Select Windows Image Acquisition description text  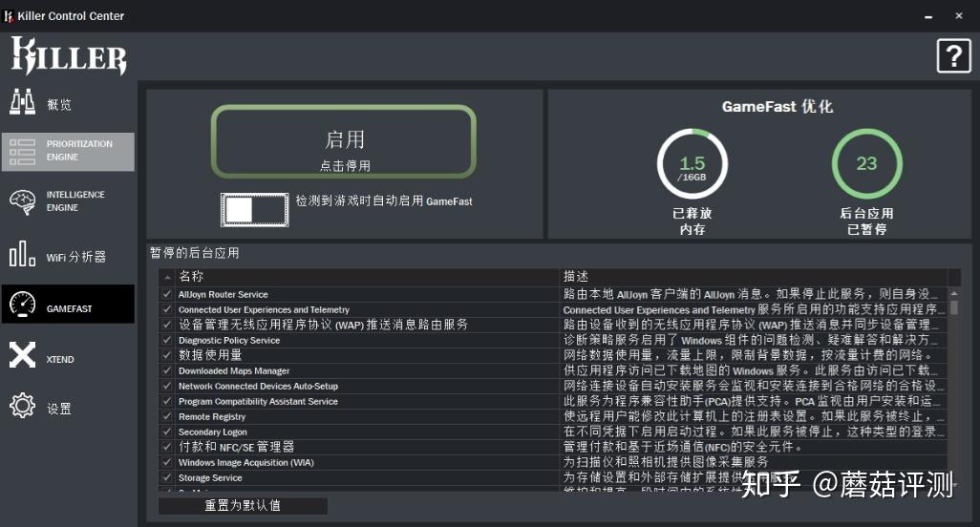[666, 462]
